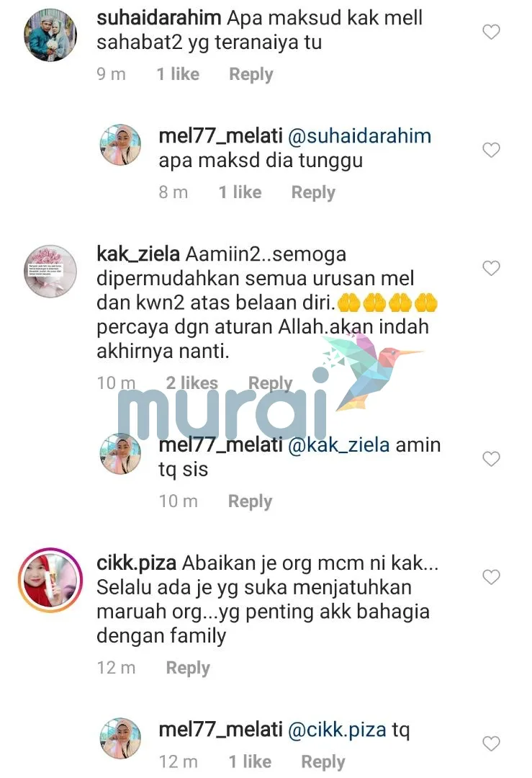Image resolution: width=532 pixels, height=778 pixels.
Task: View '1 like' on suhaidarahim's comment
Action: tap(178, 74)
